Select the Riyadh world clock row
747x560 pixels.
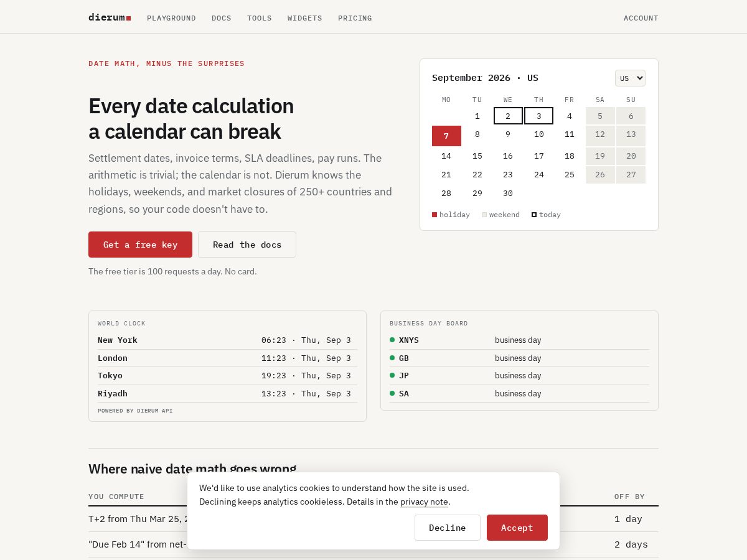227,394
